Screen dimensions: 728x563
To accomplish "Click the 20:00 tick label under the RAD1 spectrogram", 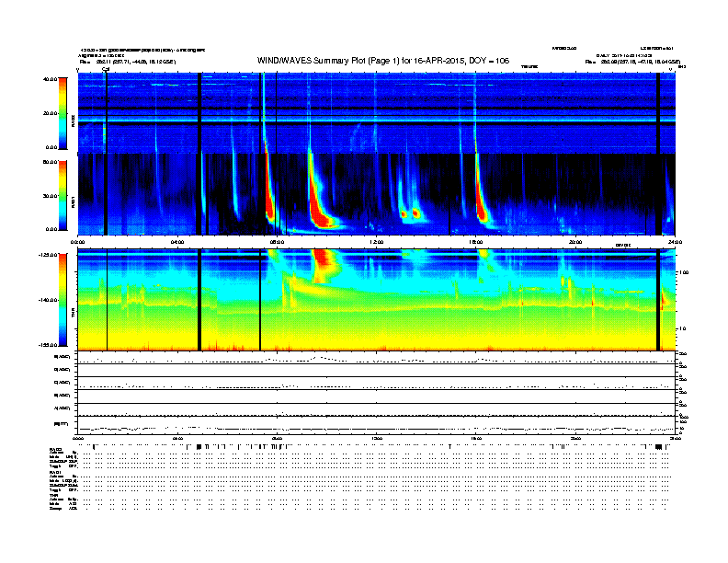I will tap(575, 242).
